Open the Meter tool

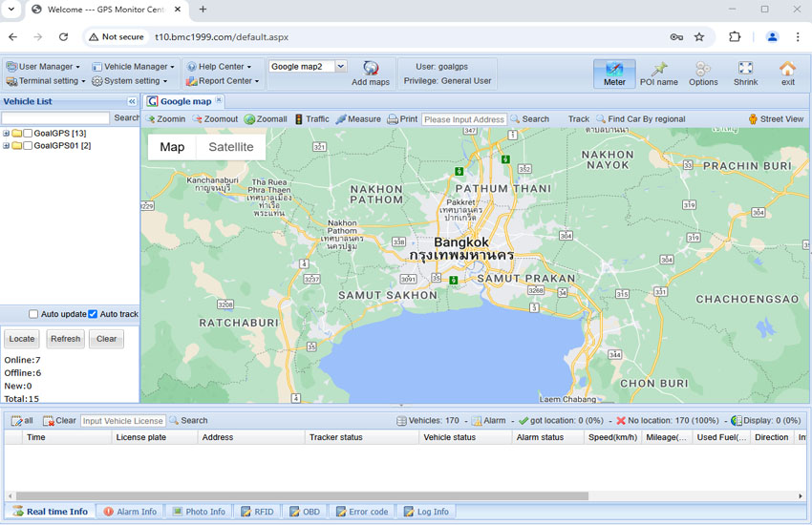[x=614, y=73]
